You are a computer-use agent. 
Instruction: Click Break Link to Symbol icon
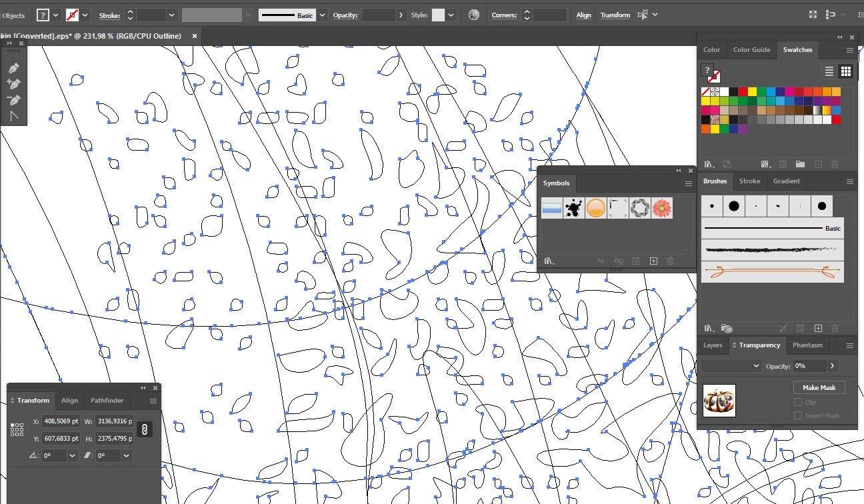click(x=618, y=261)
